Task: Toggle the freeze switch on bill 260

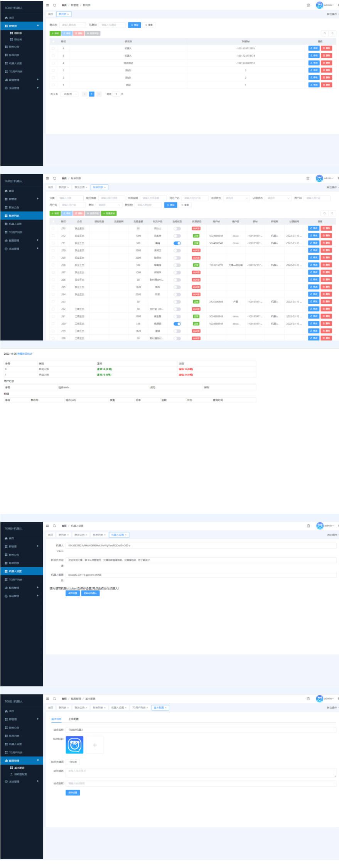Action: pyautogui.click(x=177, y=324)
